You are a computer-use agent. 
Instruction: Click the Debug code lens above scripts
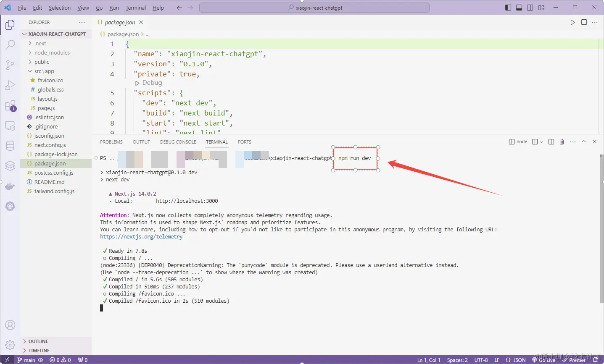[x=149, y=83]
